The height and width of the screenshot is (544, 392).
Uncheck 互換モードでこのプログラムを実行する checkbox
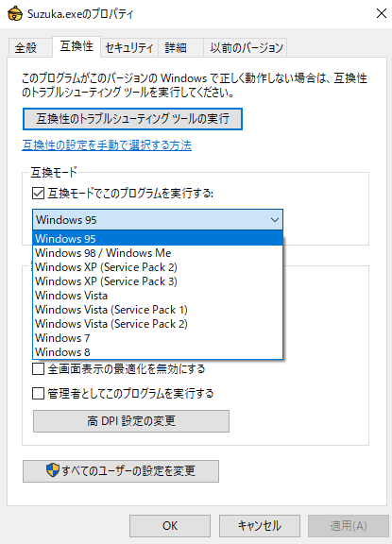coord(38,194)
